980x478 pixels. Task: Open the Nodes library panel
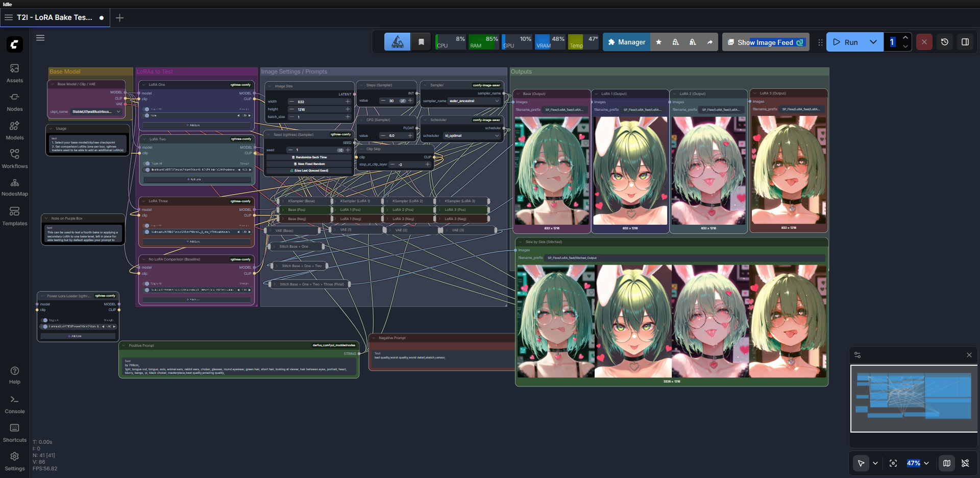14,102
